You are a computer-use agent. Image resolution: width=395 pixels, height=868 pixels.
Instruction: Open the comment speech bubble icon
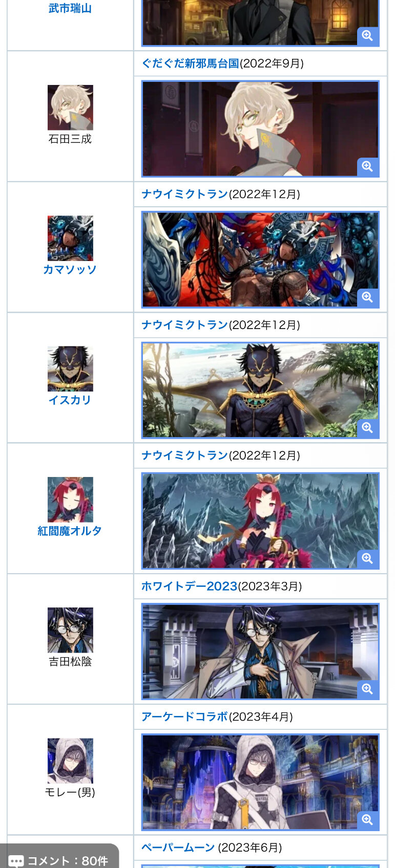point(16,861)
